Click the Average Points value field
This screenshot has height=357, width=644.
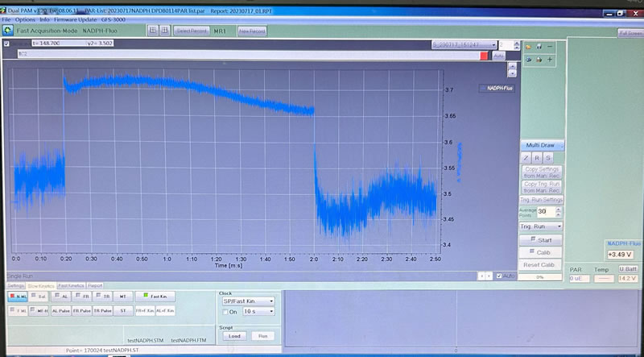click(x=544, y=212)
